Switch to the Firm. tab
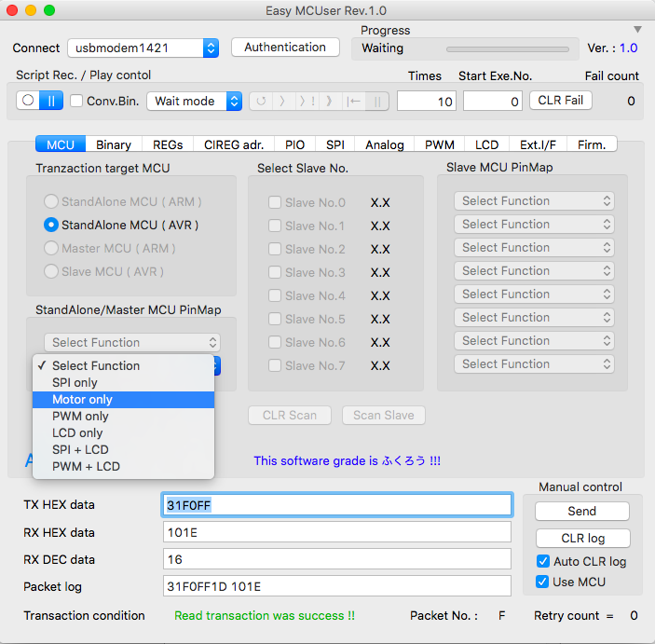This screenshot has height=644, width=655. click(592, 144)
